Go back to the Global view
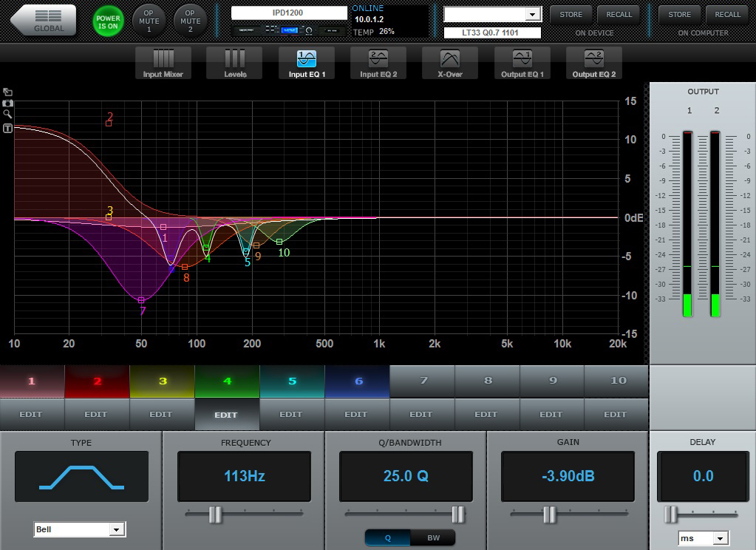This screenshot has height=550, width=756. point(44,20)
